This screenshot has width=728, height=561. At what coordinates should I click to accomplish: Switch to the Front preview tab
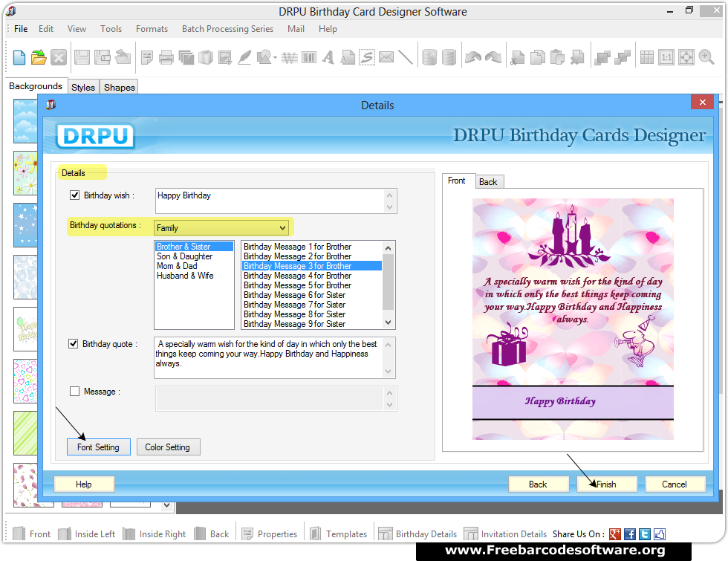click(457, 180)
